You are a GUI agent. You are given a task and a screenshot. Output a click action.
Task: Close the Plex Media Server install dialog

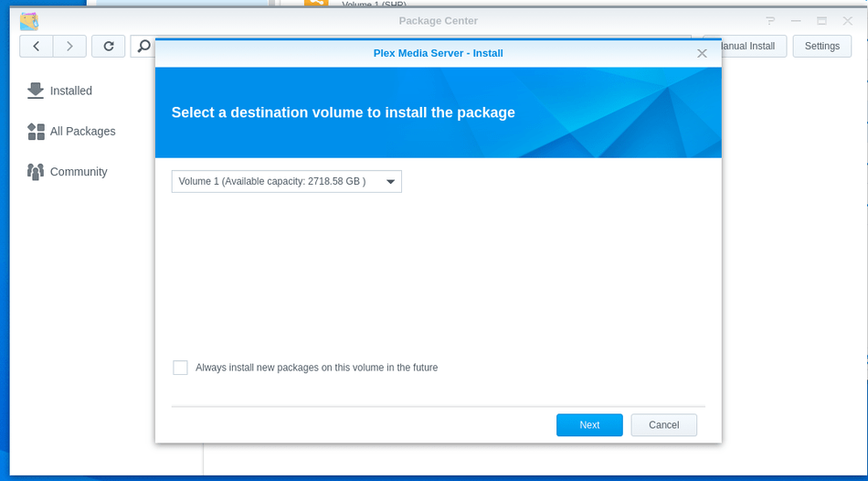point(702,53)
